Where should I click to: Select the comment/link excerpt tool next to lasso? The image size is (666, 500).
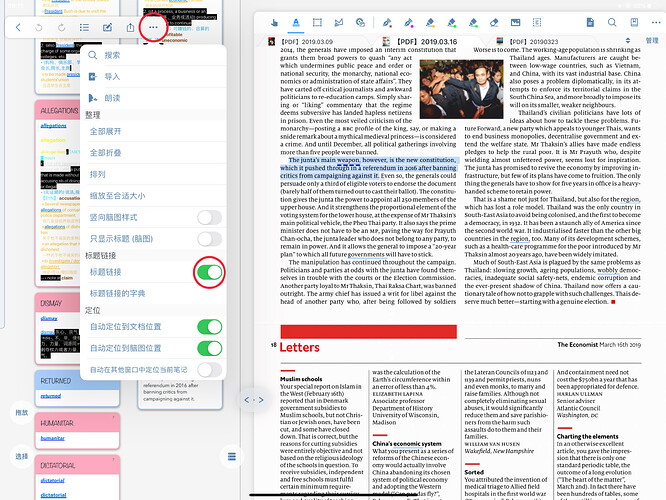click(360, 23)
